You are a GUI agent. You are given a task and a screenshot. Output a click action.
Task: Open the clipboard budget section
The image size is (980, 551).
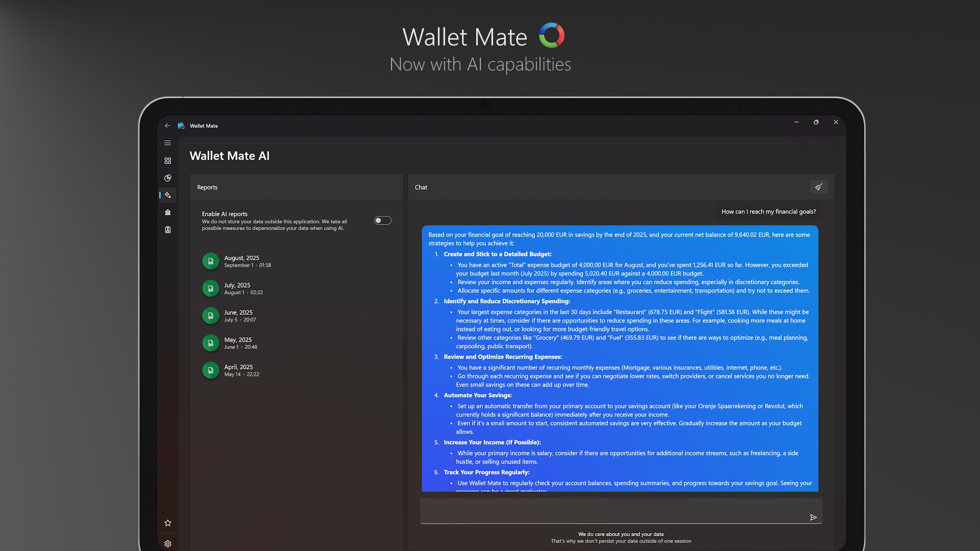pos(168,230)
